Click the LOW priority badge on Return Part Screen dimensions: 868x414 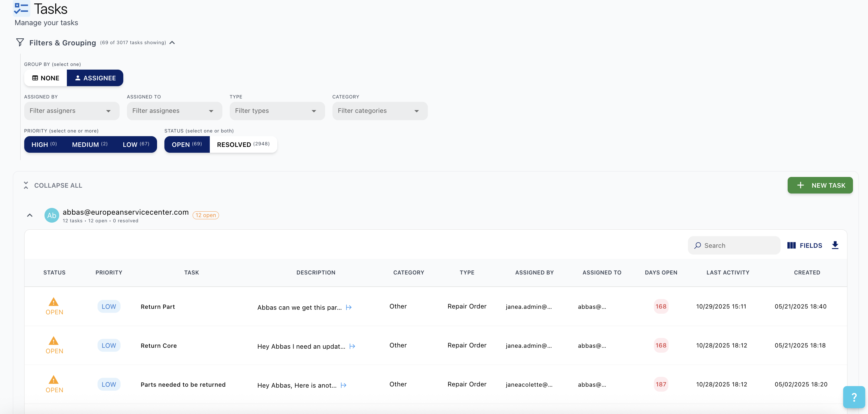point(109,306)
